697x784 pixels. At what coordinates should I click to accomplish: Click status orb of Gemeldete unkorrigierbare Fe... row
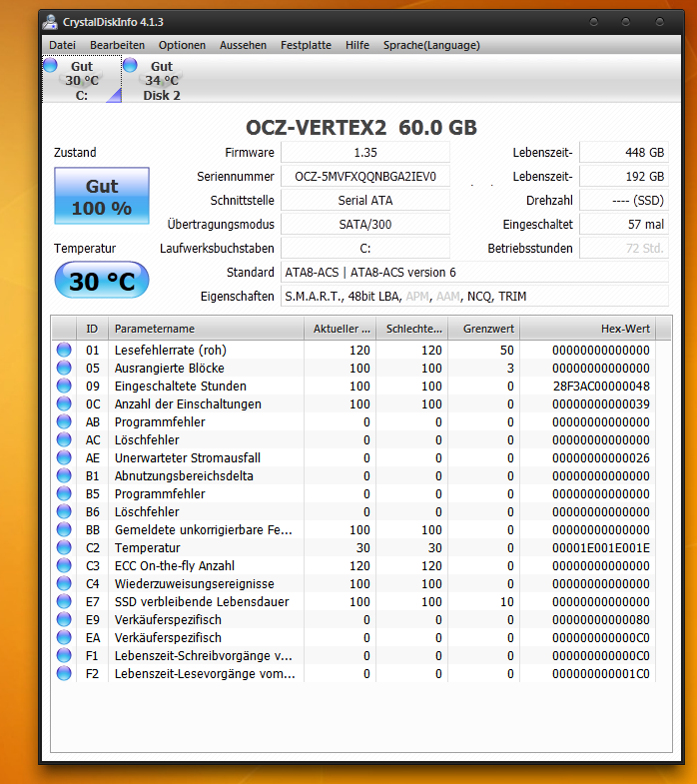point(64,529)
